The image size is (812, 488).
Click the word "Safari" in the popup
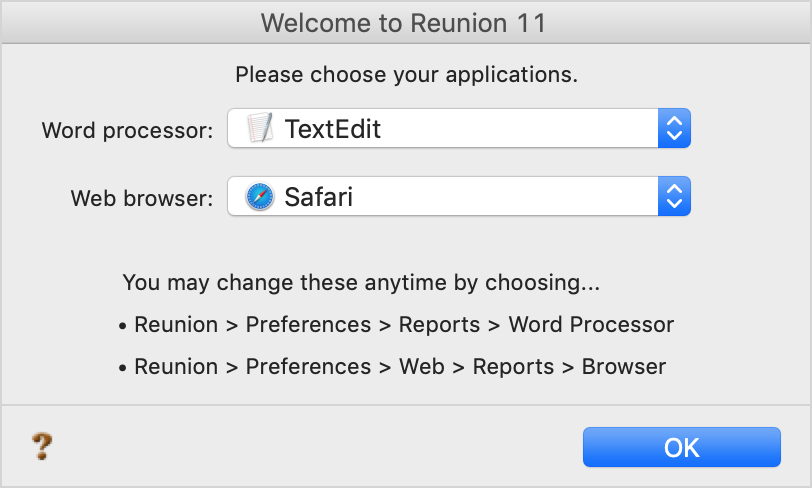(x=318, y=197)
